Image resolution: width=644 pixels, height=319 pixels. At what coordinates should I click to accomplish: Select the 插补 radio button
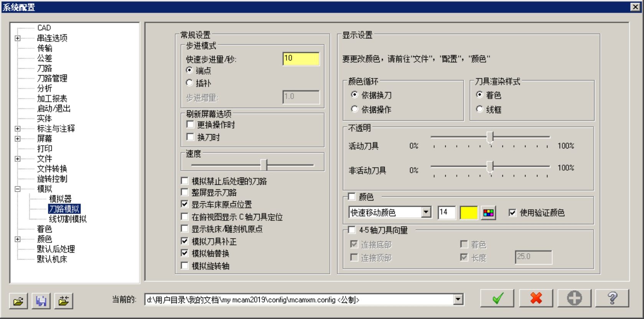tap(189, 83)
